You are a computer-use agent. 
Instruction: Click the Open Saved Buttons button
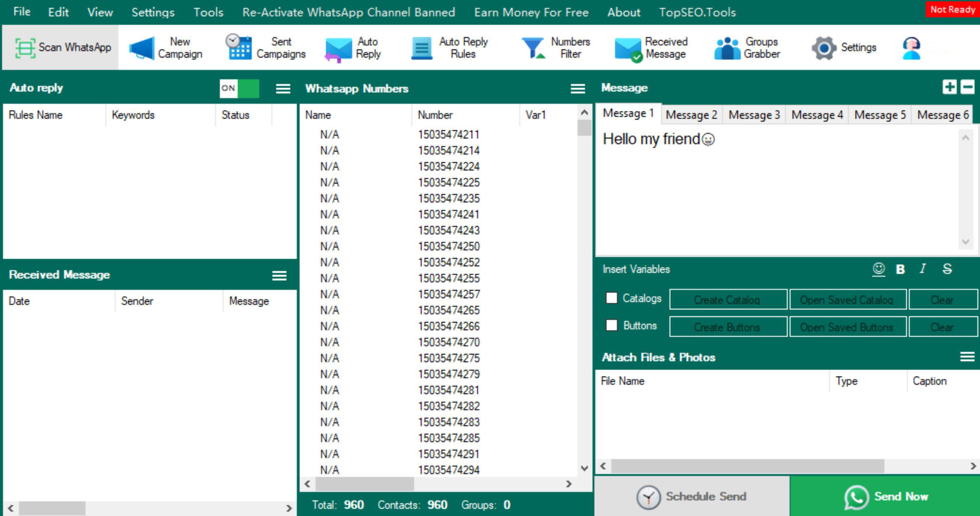[x=848, y=327]
